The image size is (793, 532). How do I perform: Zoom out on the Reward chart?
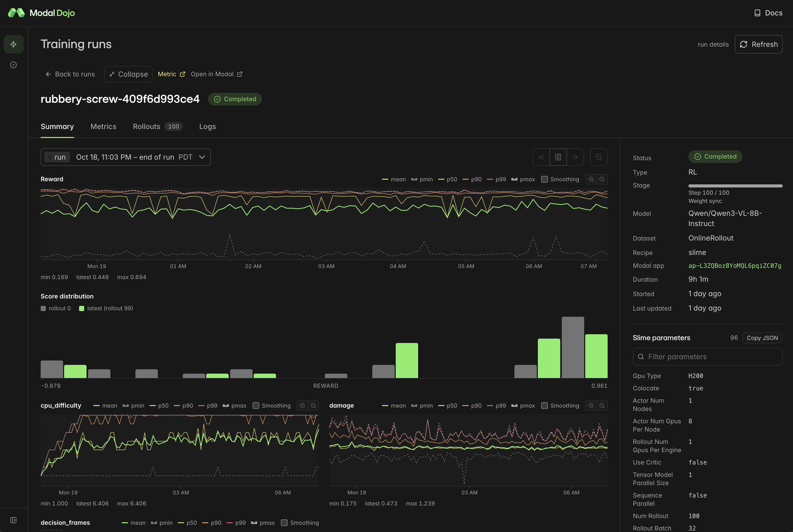point(602,179)
